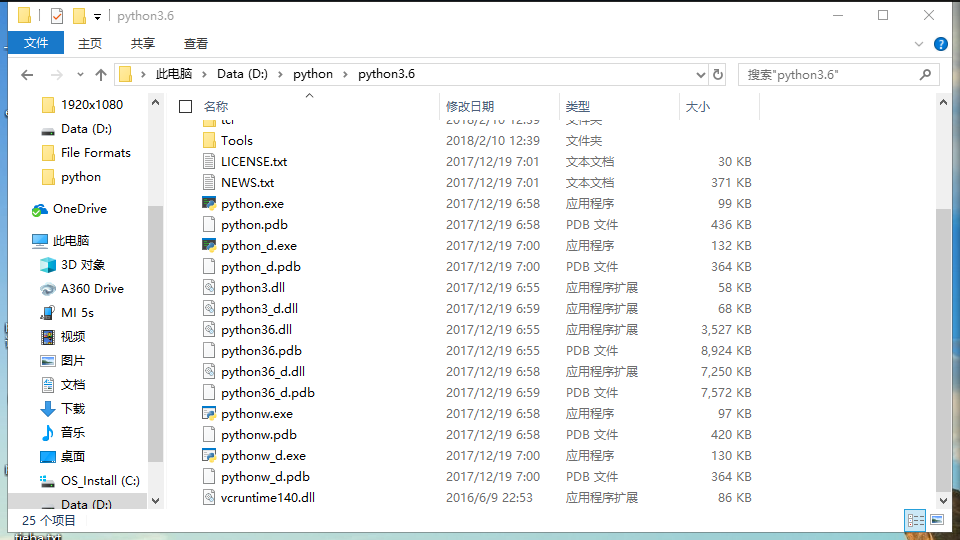Open the 文件 file menu tab
Viewport: 960px width, 540px height.
(x=36, y=43)
